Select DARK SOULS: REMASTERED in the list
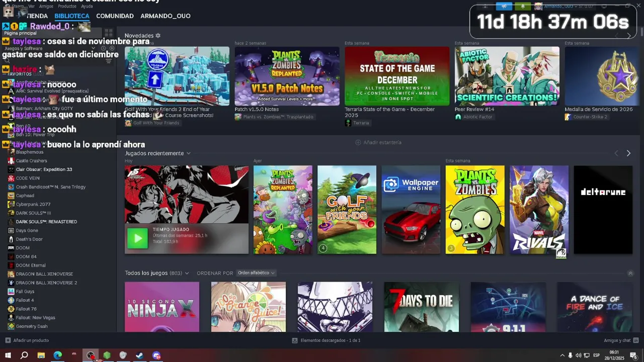 tap(46, 222)
